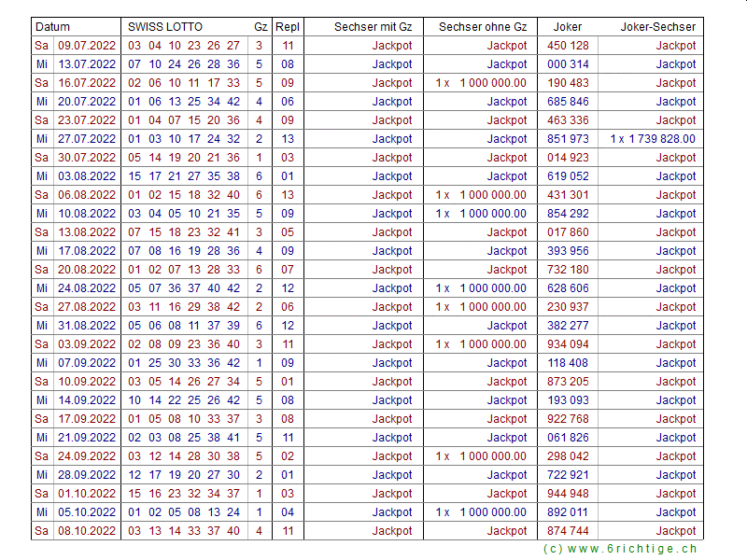Select the date 31.08.2022
The image size is (747, 560).
click(87, 326)
